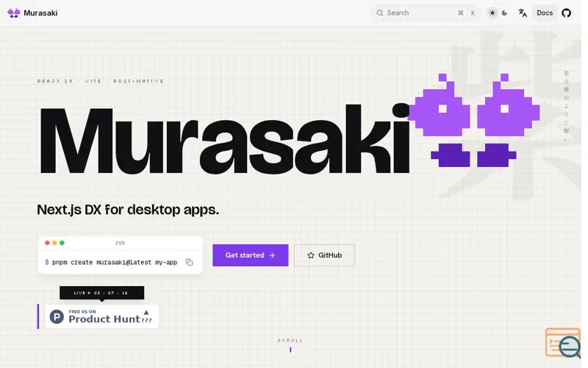
Task: Click the Product Hunt P logo
Action: click(57, 316)
